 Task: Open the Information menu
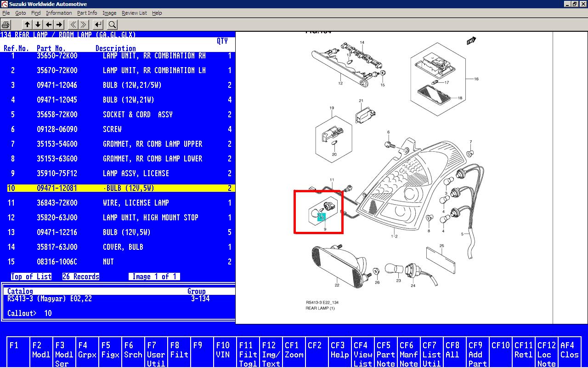(59, 13)
